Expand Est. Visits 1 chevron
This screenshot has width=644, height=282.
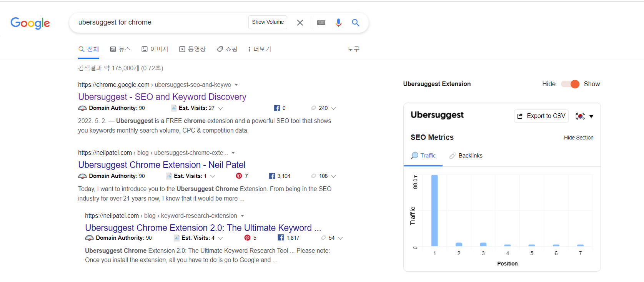(213, 176)
